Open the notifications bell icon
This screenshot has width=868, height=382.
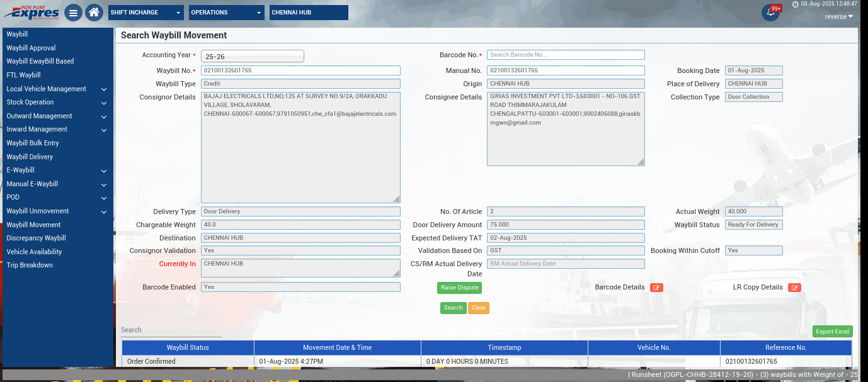pyautogui.click(x=770, y=13)
